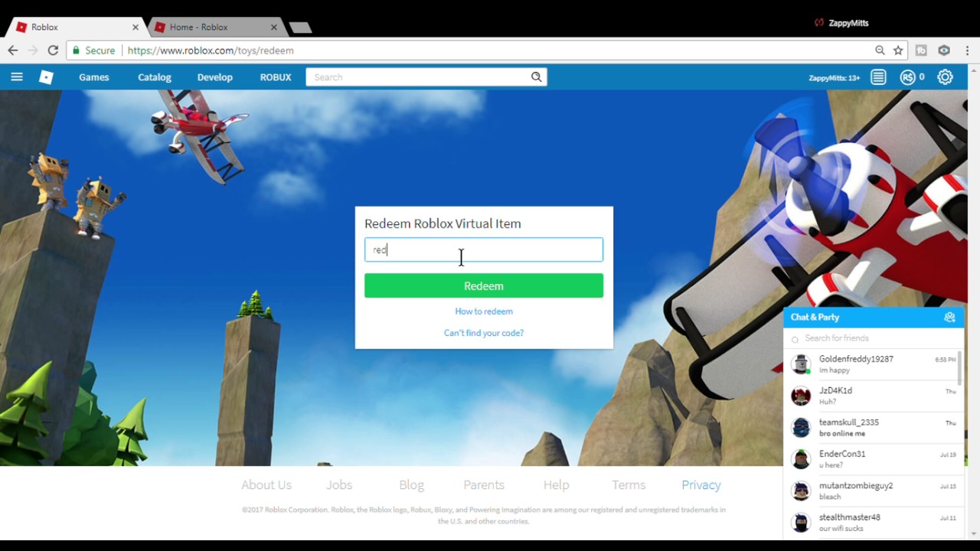
Task: Click the Secure padlock icon
Action: pos(76,51)
